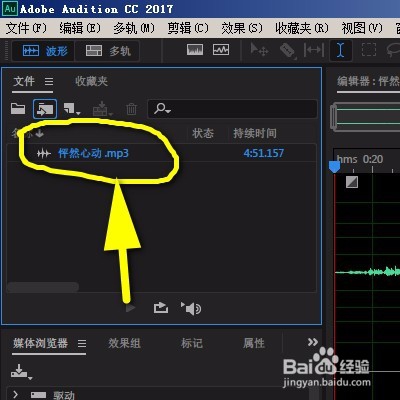Select the Move tool

(259, 50)
